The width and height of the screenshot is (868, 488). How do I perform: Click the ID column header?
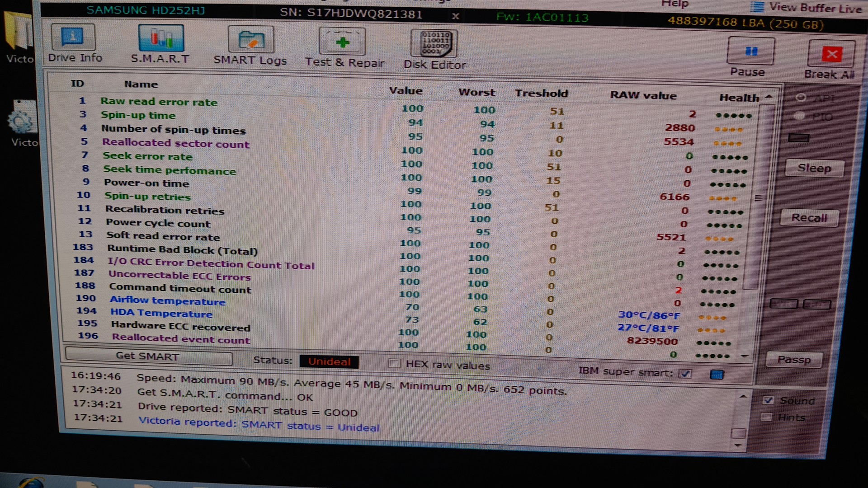77,84
